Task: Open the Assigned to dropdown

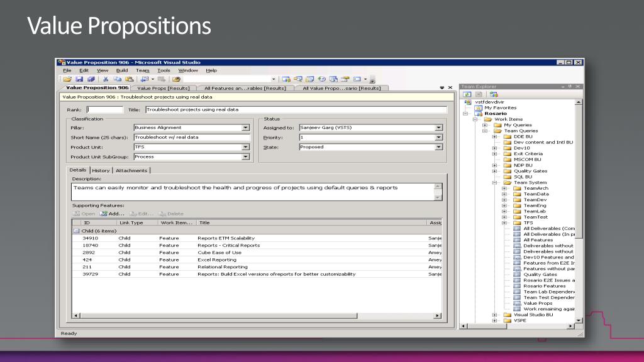Action: (438, 128)
